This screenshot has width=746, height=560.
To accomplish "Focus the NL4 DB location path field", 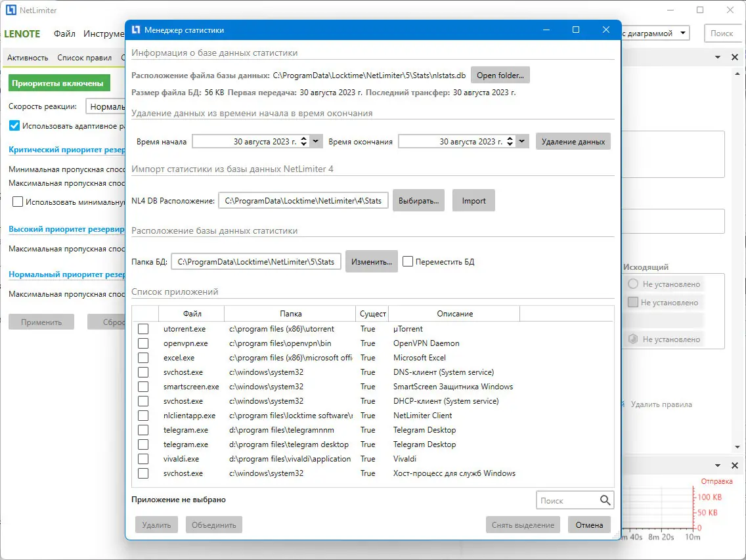I will tap(303, 201).
